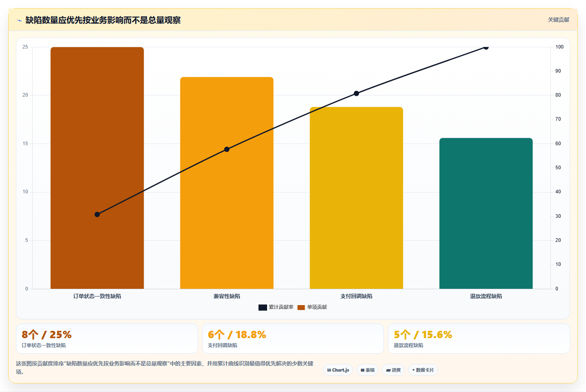The image size is (586, 392).
Task: Select the yellow 支付回调缺陷 bar
Action: 357,198
